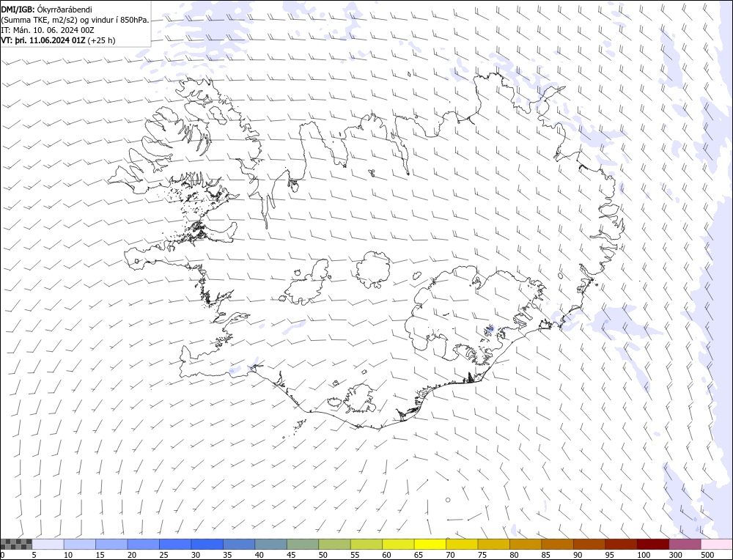
Task: Click the small blue TKE spot on Vatnajökull glacier
Action: (x=490, y=329)
